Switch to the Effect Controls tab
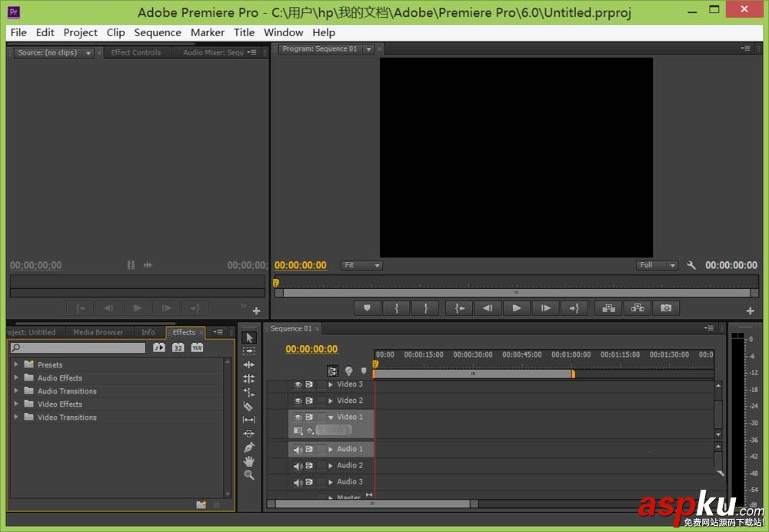This screenshot has width=769, height=532. click(136, 52)
